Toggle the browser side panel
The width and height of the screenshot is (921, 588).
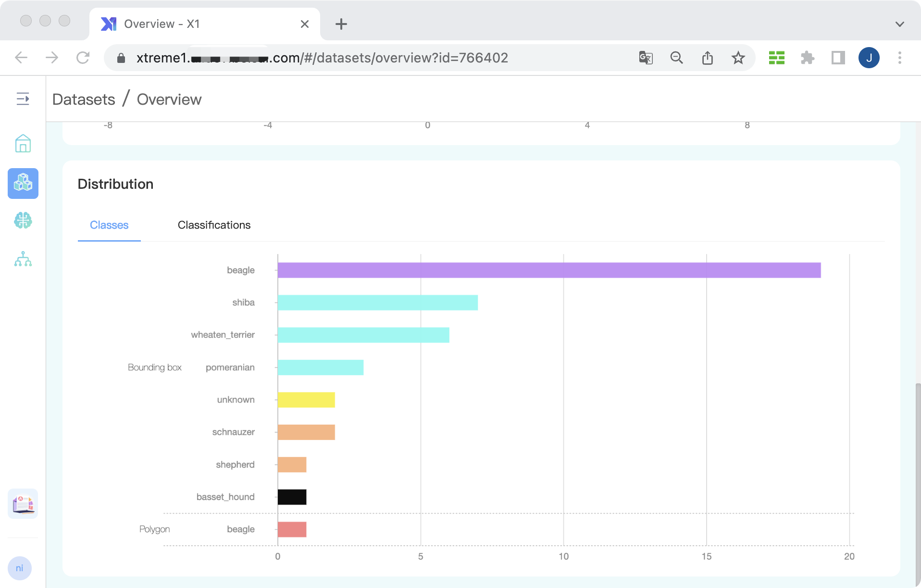(838, 58)
